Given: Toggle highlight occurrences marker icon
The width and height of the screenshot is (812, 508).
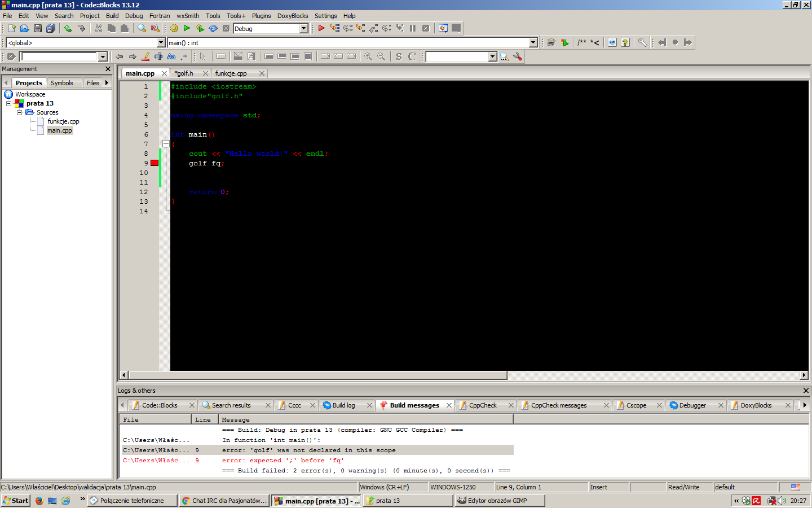Looking at the screenshot, I should pos(145,56).
